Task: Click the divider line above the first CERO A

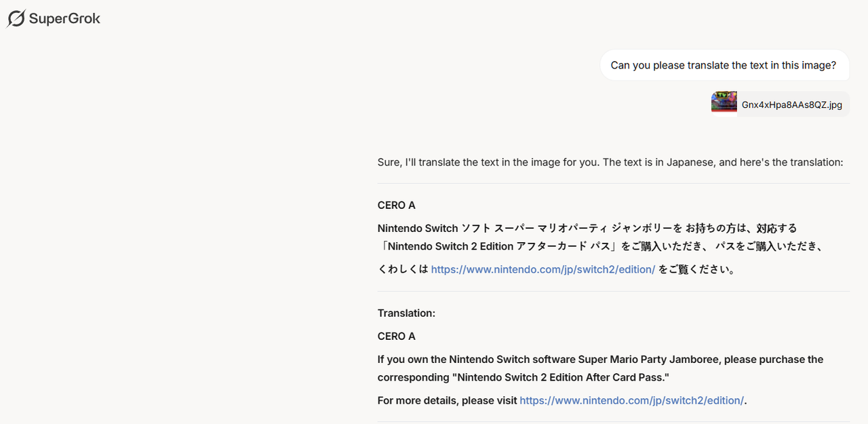Action: [614, 183]
